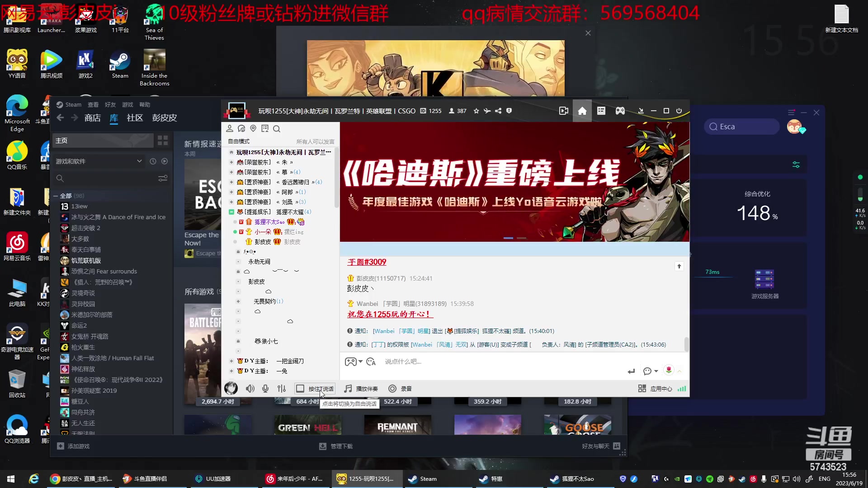Open Steam 彭皮皮 profile tab
Viewport: 868px width, 488px height.
coord(165,118)
